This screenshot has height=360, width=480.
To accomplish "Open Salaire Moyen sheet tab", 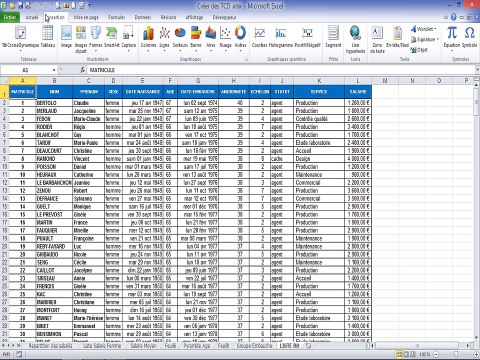I will pyautogui.click(x=143, y=346).
